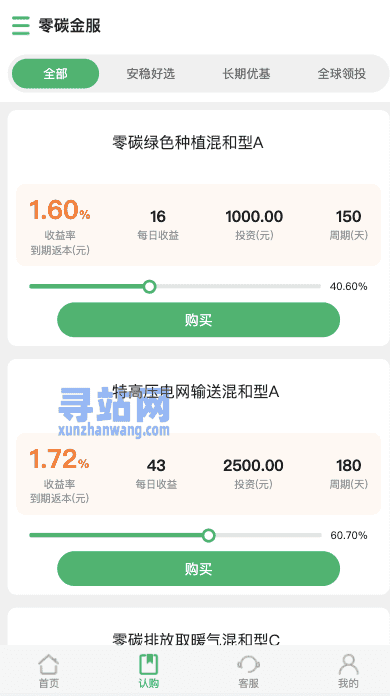Image resolution: width=390 pixels, height=696 pixels.
Task: Click the 40.60% progress slider handle
Action: 150,286
